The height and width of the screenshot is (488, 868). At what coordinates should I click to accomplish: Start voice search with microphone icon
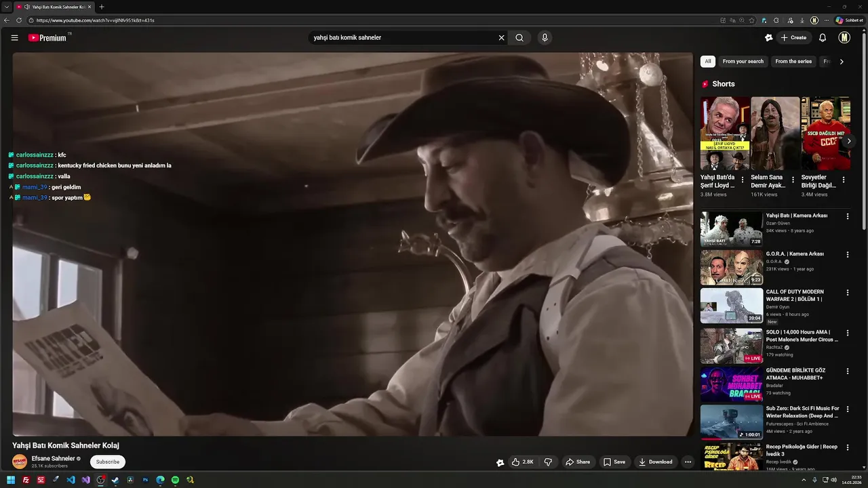[x=545, y=38]
